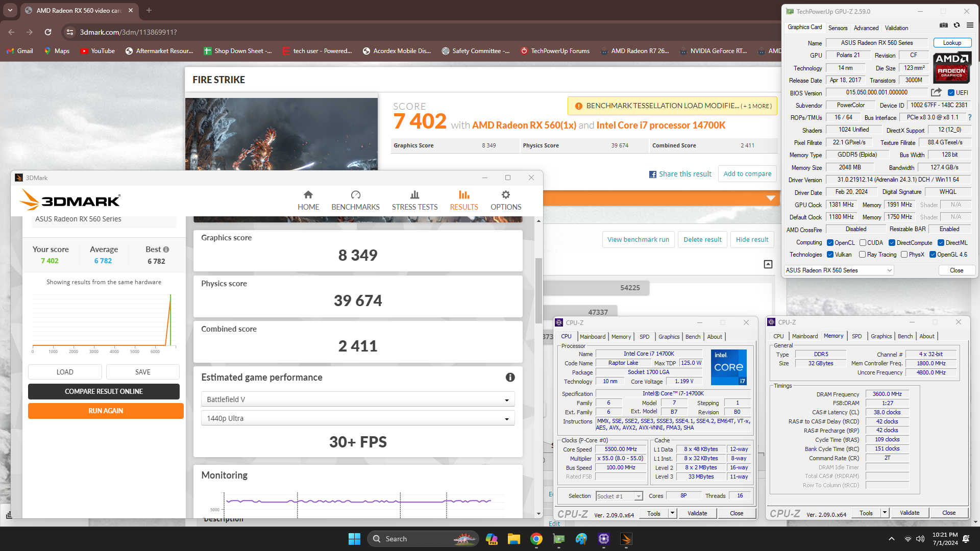The image size is (980, 551).
Task: Open File Explorer from taskbar
Action: coord(513,539)
